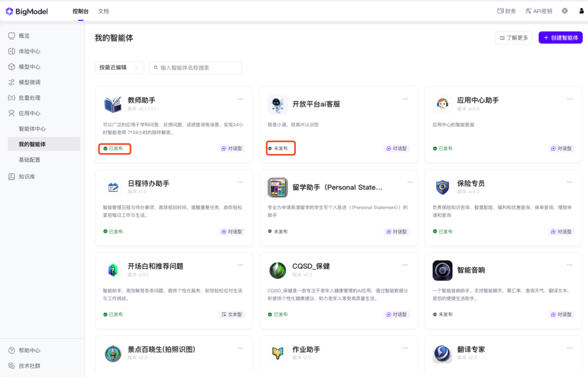Open 财务 in the top bar
The image size is (588, 377).
click(507, 11)
